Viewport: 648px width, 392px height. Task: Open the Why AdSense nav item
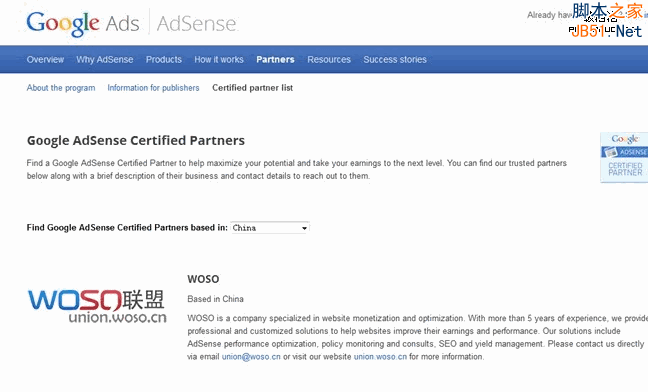click(x=105, y=59)
